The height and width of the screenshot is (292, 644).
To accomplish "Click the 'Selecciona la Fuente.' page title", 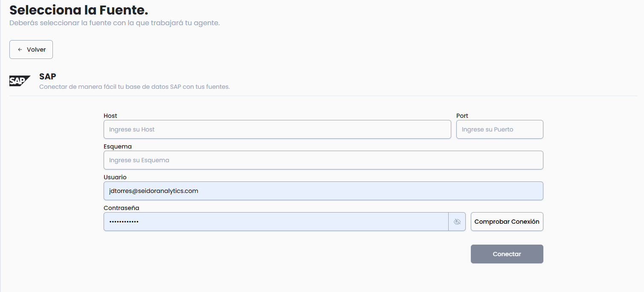I will 79,10.
